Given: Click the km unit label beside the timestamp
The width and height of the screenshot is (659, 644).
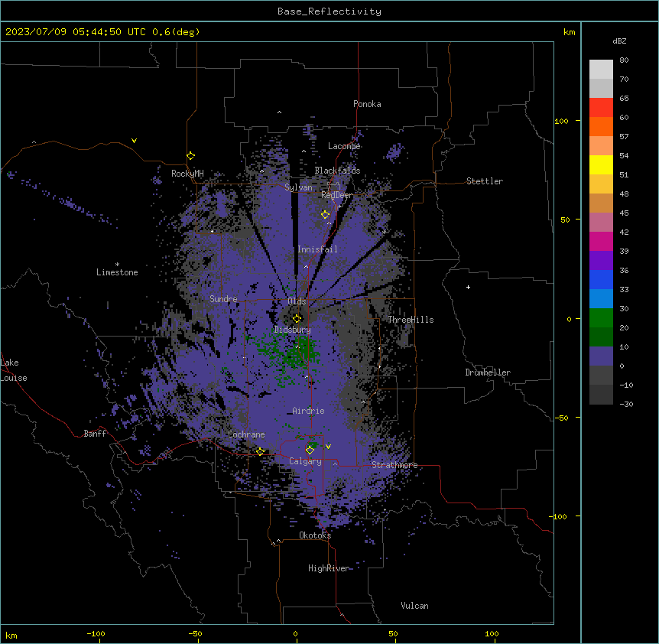Looking at the screenshot, I should [569, 32].
